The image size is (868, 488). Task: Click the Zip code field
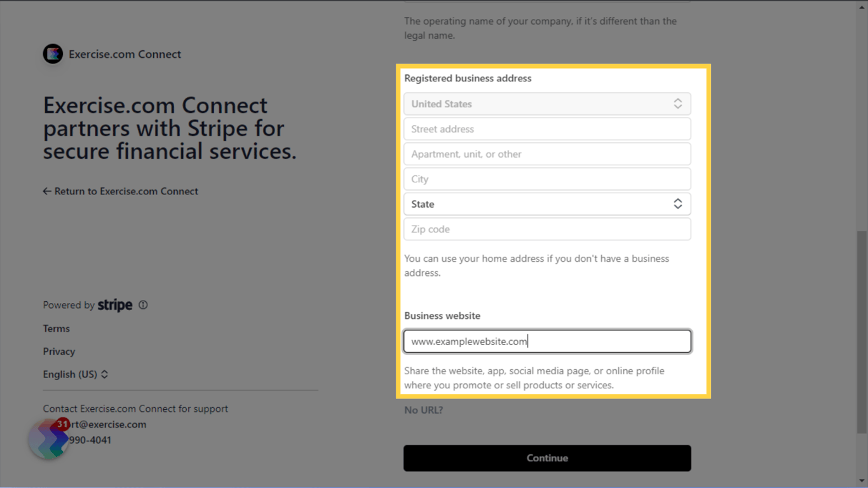[547, 229]
